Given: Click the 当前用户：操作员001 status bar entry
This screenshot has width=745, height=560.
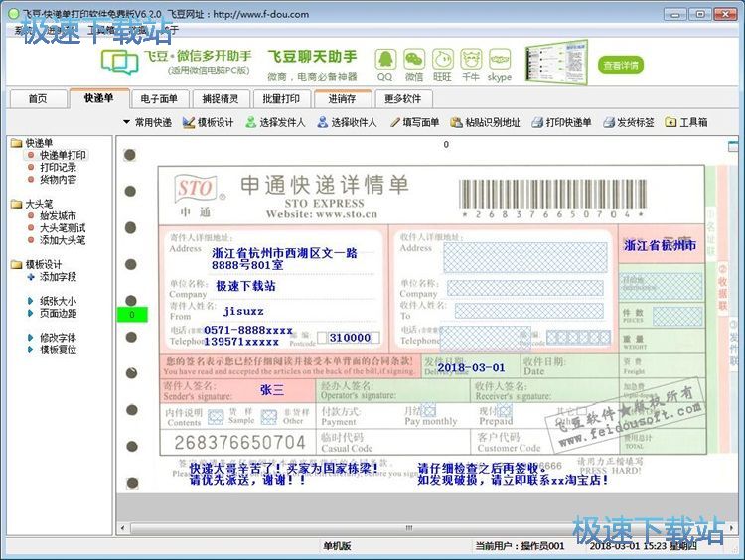Looking at the screenshot, I should pyautogui.click(x=520, y=546).
